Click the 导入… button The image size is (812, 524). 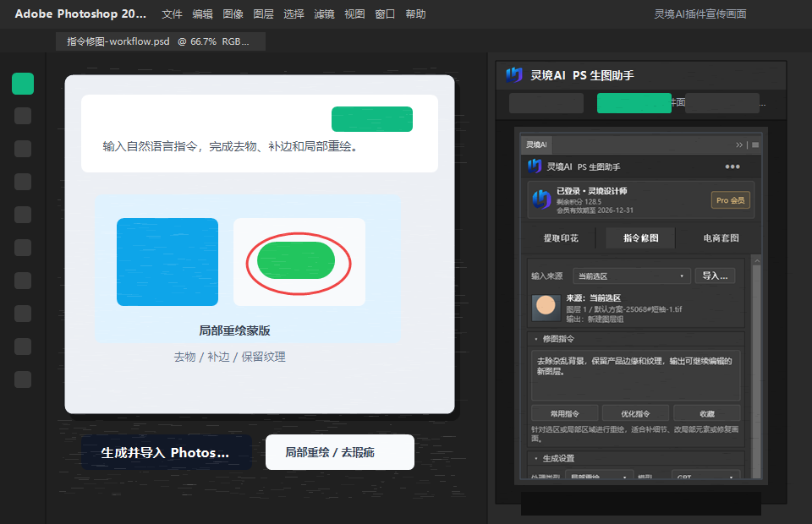pos(715,276)
